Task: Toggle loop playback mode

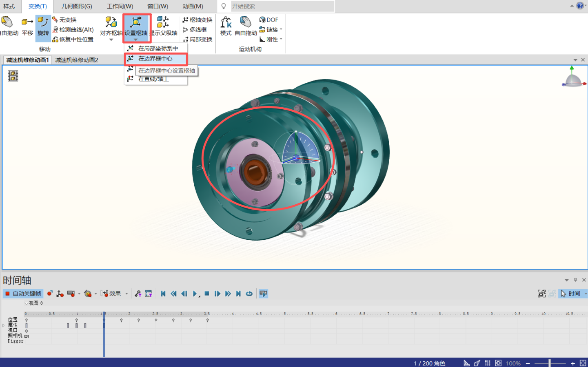Action: [x=249, y=294]
